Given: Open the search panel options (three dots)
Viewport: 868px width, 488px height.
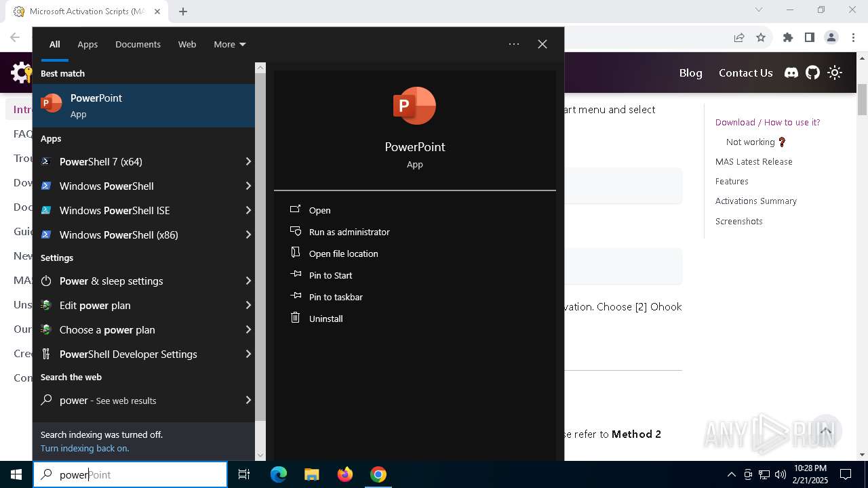Looking at the screenshot, I should [514, 44].
